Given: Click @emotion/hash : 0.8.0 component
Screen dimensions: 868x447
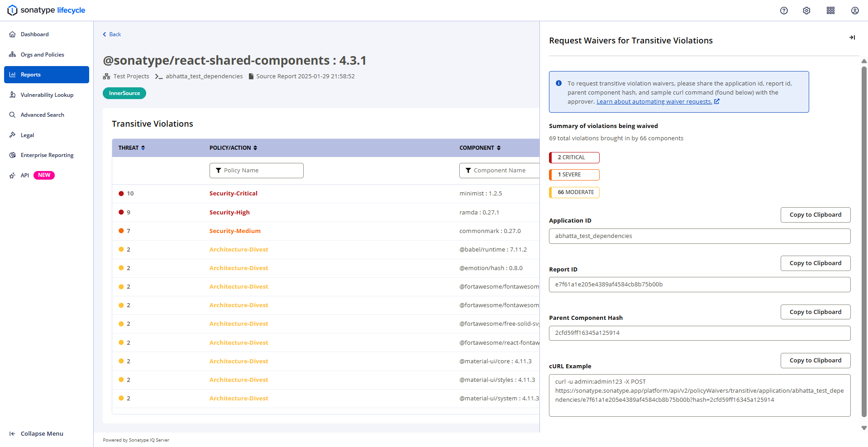Looking at the screenshot, I should [491, 268].
